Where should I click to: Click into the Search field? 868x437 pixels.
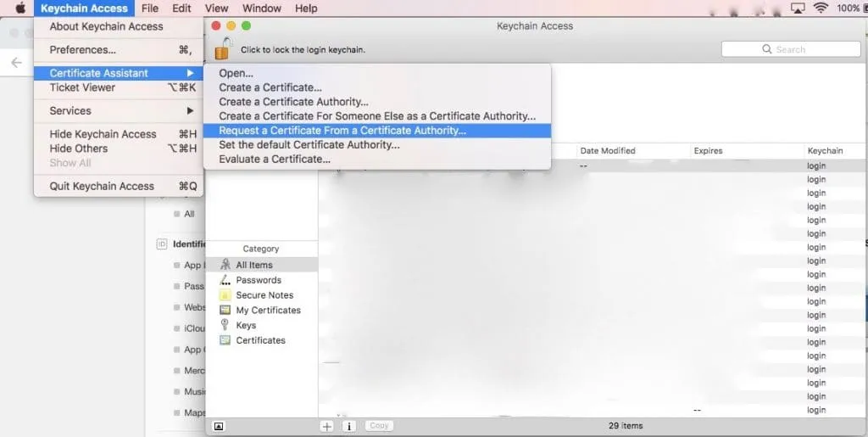pyautogui.click(x=791, y=49)
